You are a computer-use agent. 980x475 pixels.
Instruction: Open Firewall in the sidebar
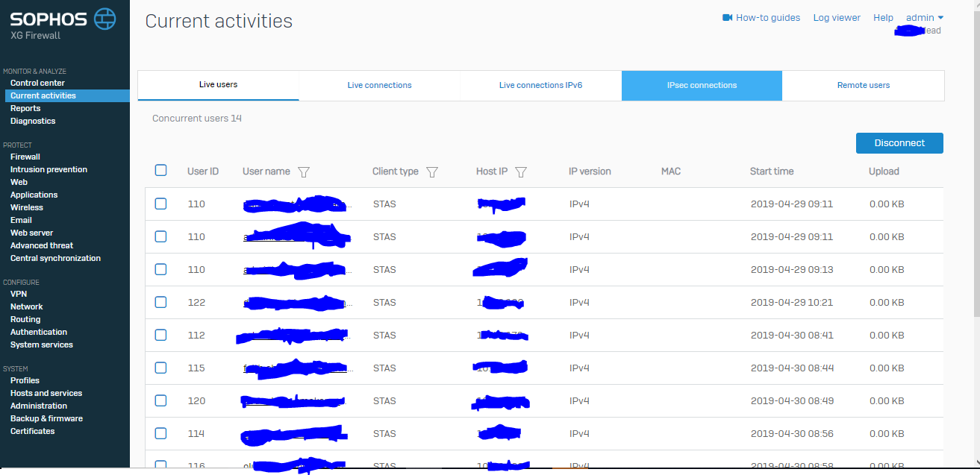click(25, 157)
